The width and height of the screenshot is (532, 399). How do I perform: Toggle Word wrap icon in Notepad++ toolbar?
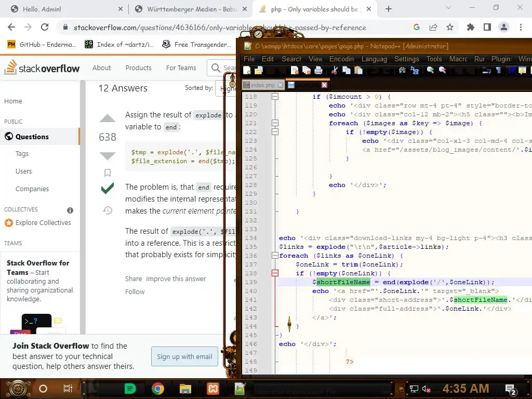486,70
